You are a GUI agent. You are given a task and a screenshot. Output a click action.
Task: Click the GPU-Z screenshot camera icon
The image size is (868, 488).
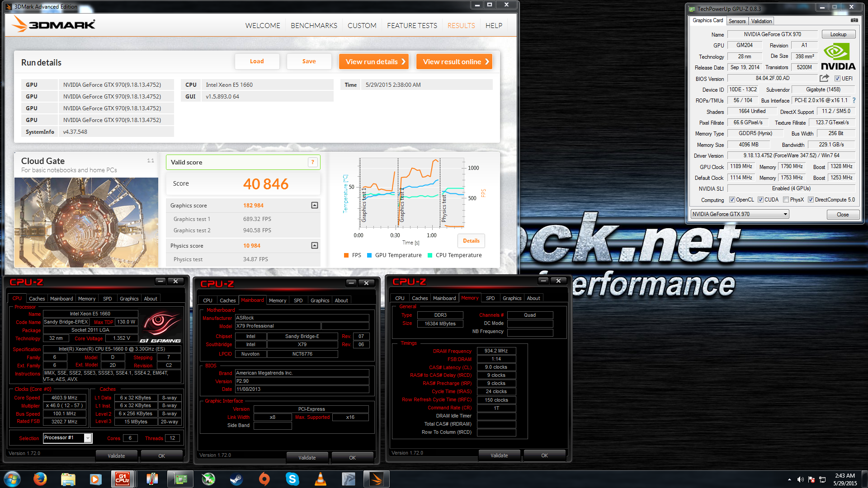tap(854, 20)
